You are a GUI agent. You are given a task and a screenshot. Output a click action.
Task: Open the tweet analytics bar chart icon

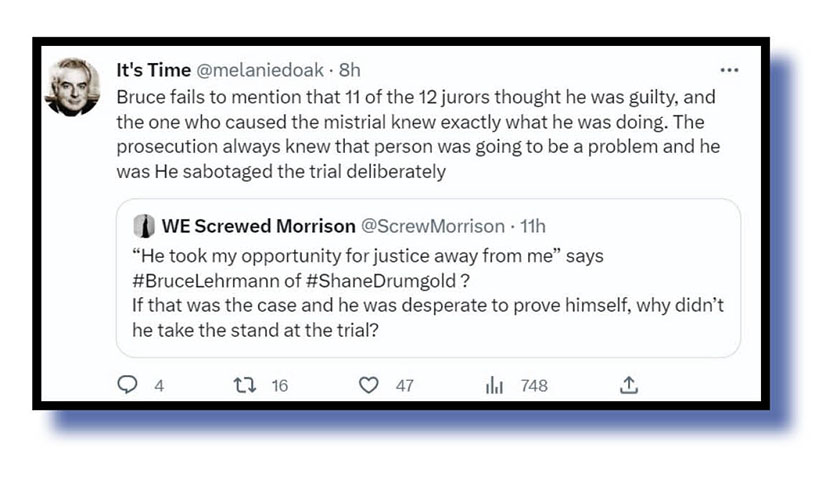tap(493, 385)
